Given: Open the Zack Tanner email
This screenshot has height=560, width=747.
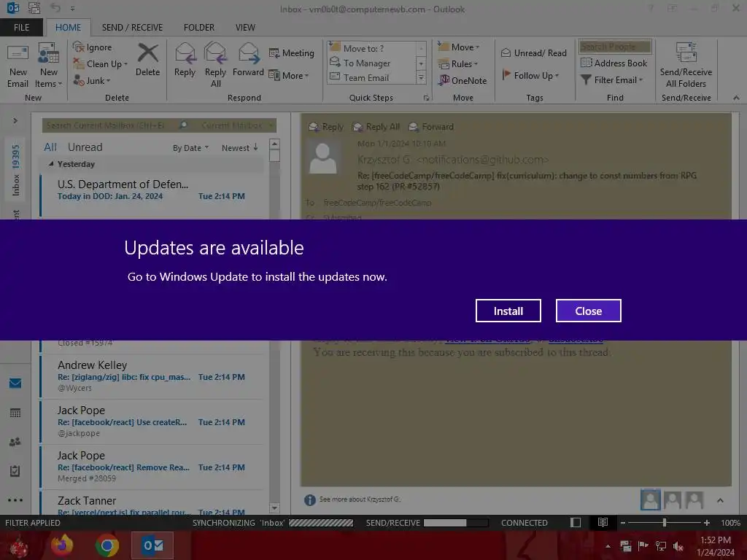Looking at the screenshot, I should click(152, 504).
